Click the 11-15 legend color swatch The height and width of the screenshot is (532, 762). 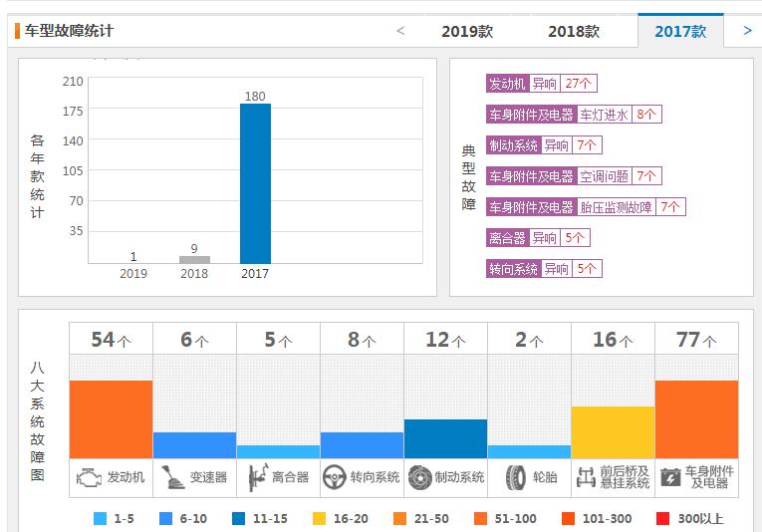(x=239, y=519)
